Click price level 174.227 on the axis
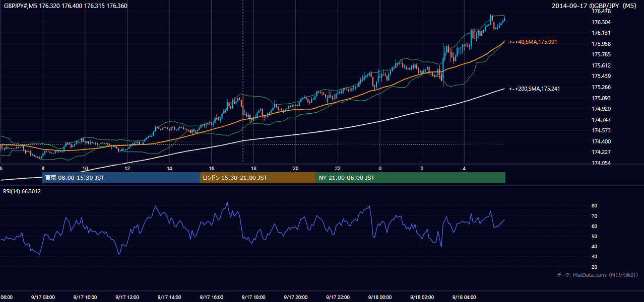Image resolution: width=644 pixels, height=302 pixels. [x=601, y=152]
